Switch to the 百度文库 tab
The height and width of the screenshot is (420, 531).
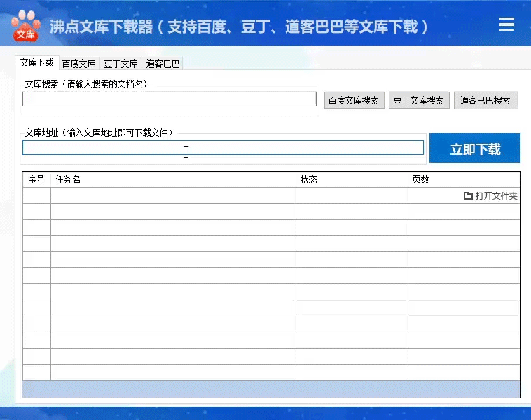click(78, 64)
